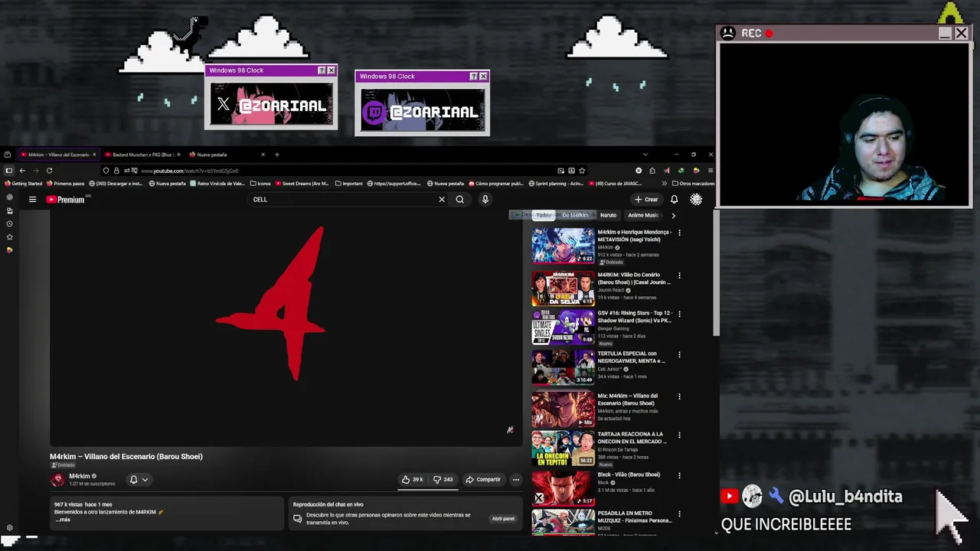980x551 pixels.
Task: Open options for the Mix M4rkim playlist
Action: [679, 396]
